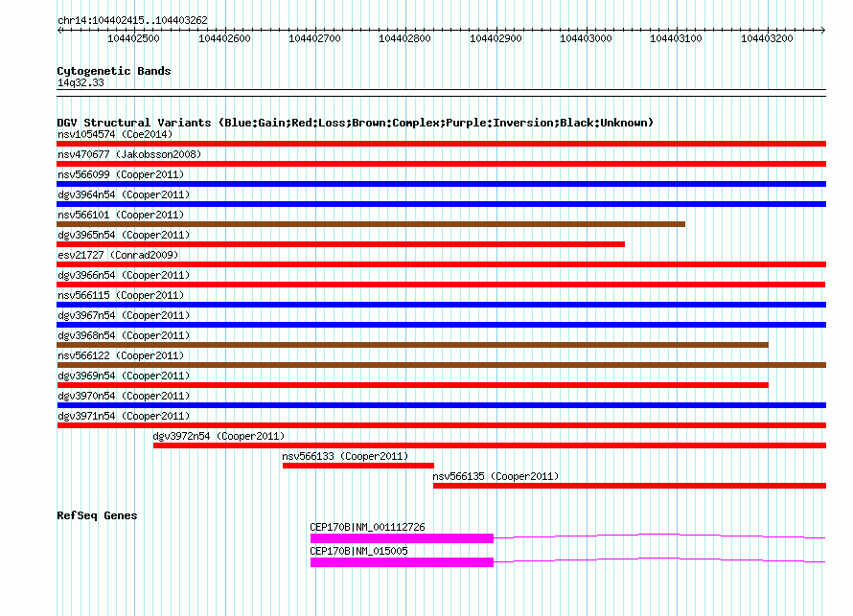Click the 104402500 ruler tick label
853x616 pixels.
pyautogui.click(x=134, y=38)
